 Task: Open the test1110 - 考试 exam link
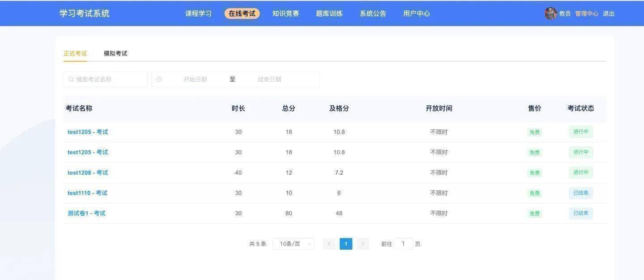tap(87, 192)
